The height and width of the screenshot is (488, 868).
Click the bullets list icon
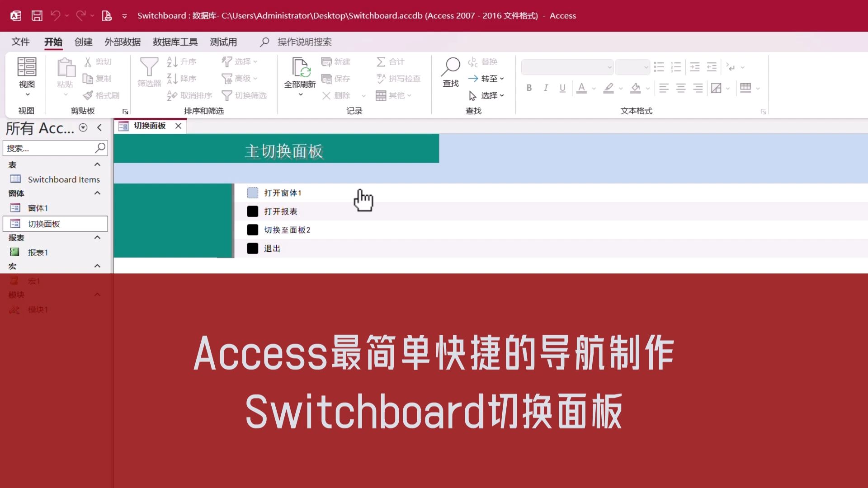[x=659, y=67]
